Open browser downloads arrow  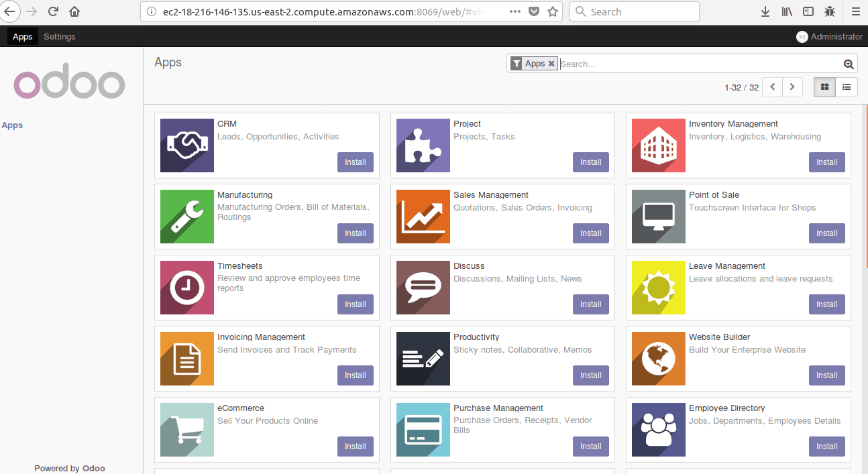(765, 11)
